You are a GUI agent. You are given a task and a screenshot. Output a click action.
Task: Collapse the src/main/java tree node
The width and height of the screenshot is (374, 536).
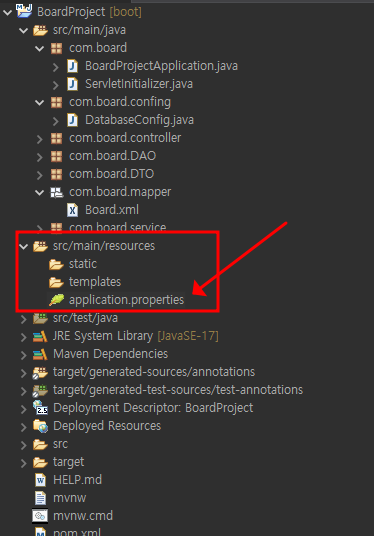click(x=24, y=31)
